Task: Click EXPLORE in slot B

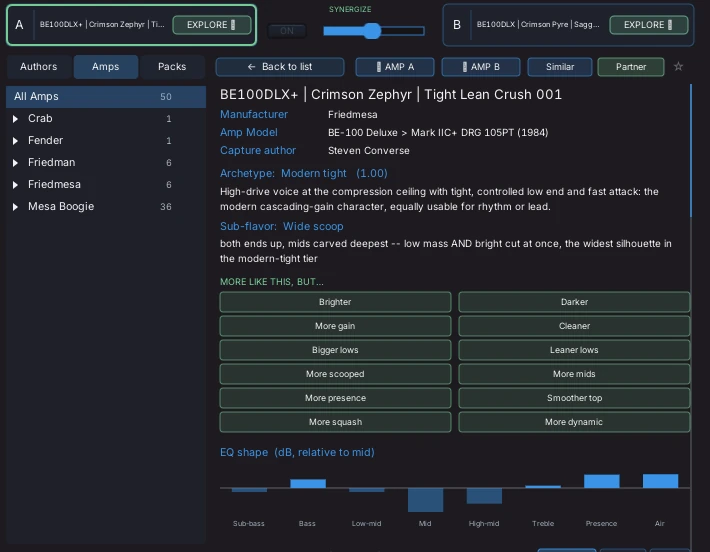Action: [x=648, y=25]
